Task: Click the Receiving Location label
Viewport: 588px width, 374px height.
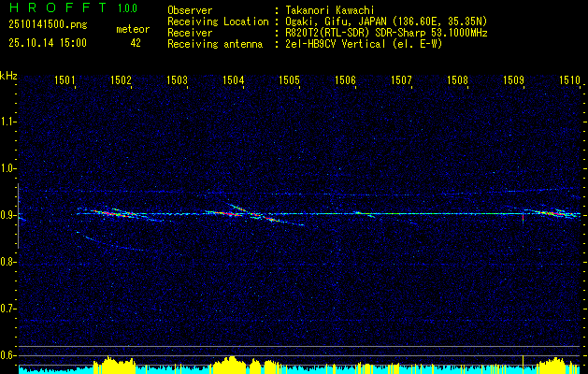Action: pos(218,22)
